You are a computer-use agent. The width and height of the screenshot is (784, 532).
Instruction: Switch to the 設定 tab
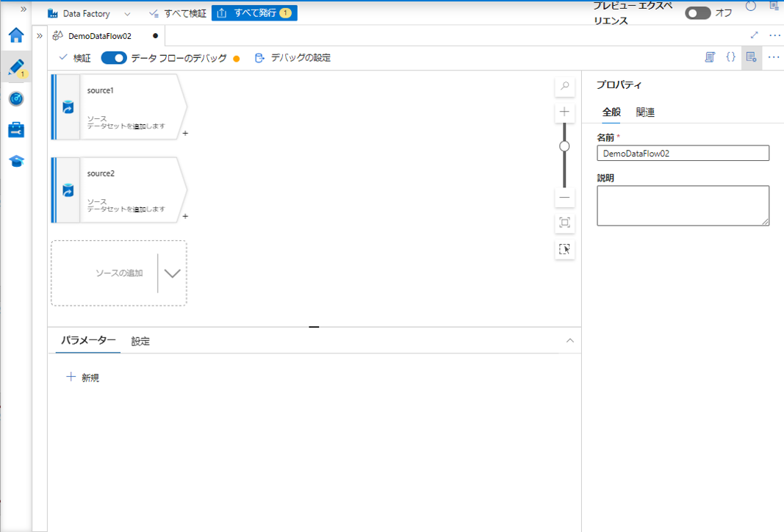click(140, 342)
